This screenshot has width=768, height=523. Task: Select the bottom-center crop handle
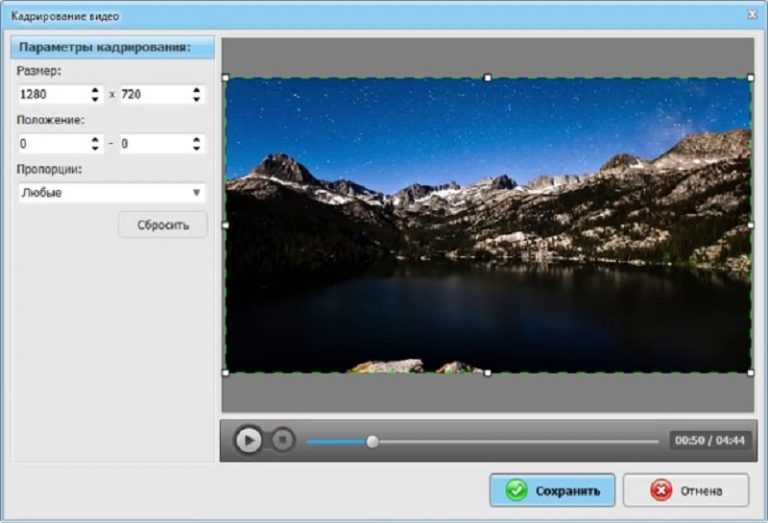coord(487,373)
